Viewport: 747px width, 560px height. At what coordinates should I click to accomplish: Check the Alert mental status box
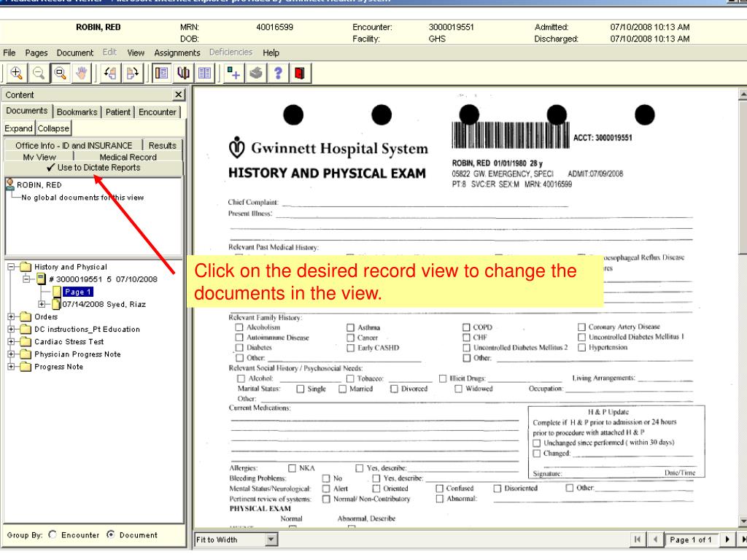point(326,489)
